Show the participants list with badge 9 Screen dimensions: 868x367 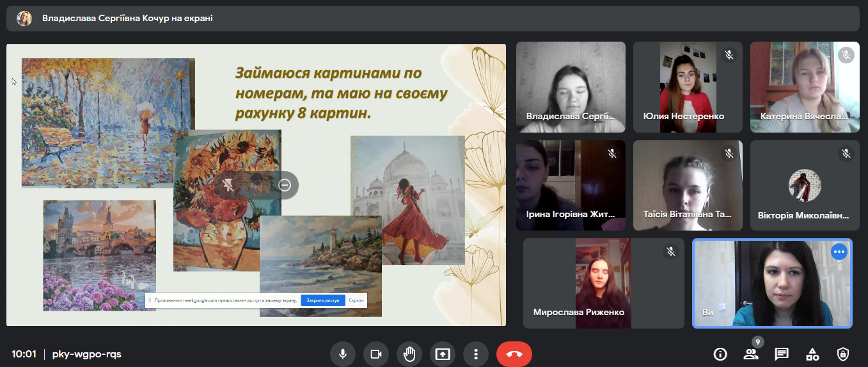pos(751,354)
